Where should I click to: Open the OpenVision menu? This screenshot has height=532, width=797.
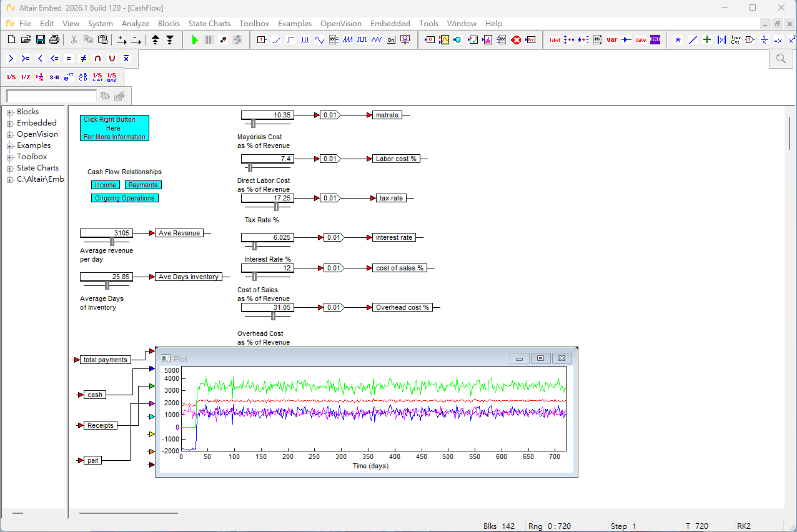pyautogui.click(x=341, y=24)
